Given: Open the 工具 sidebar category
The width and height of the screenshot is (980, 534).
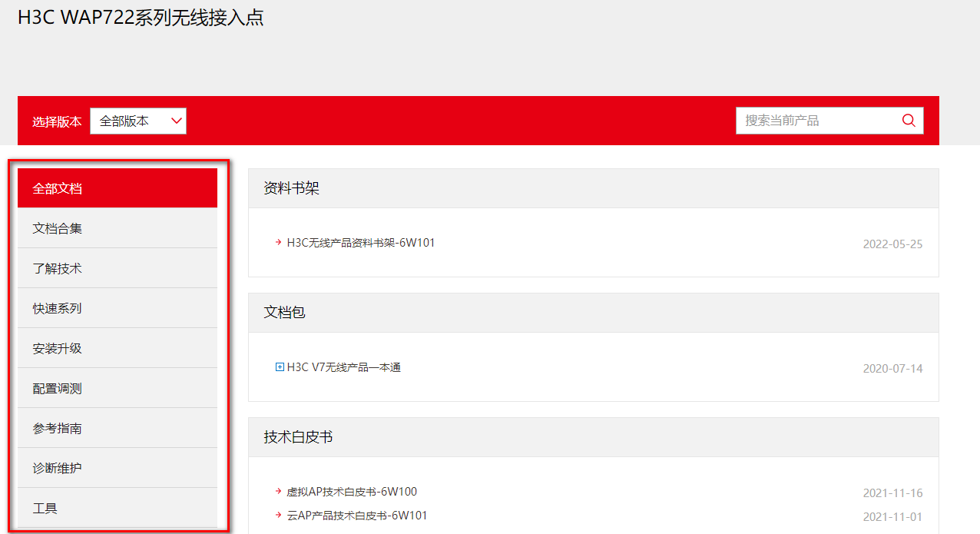Looking at the screenshot, I should pyautogui.click(x=118, y=508).
